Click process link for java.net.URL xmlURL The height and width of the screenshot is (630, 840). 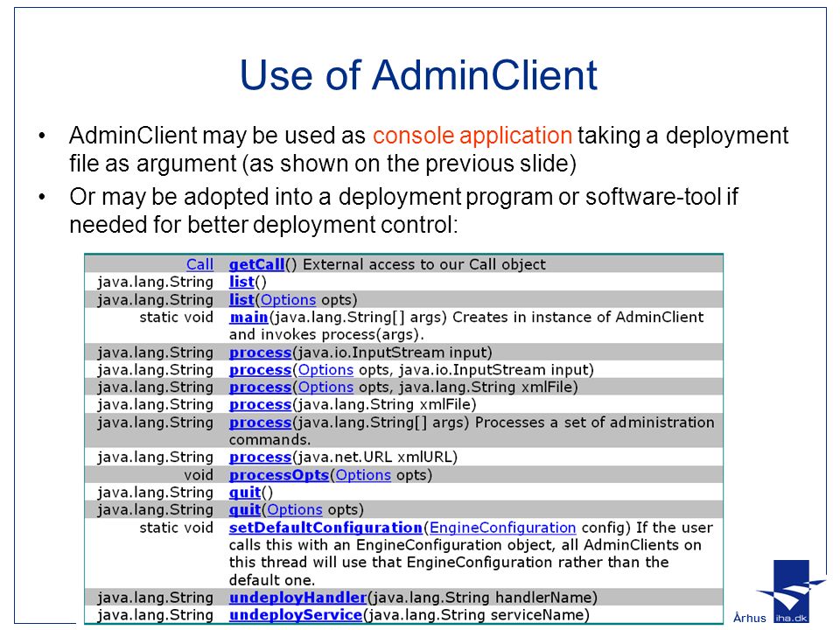261,458
